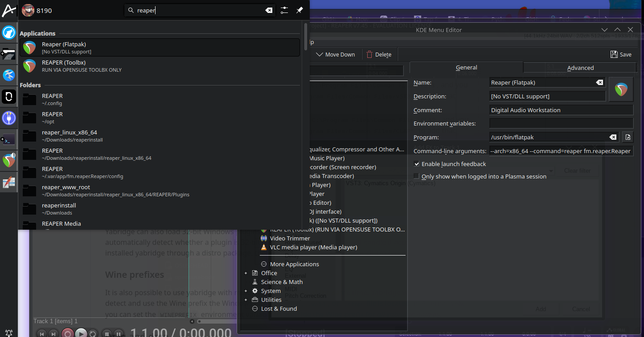Click the Save button
644x337 pixels.
click(621, 54)
